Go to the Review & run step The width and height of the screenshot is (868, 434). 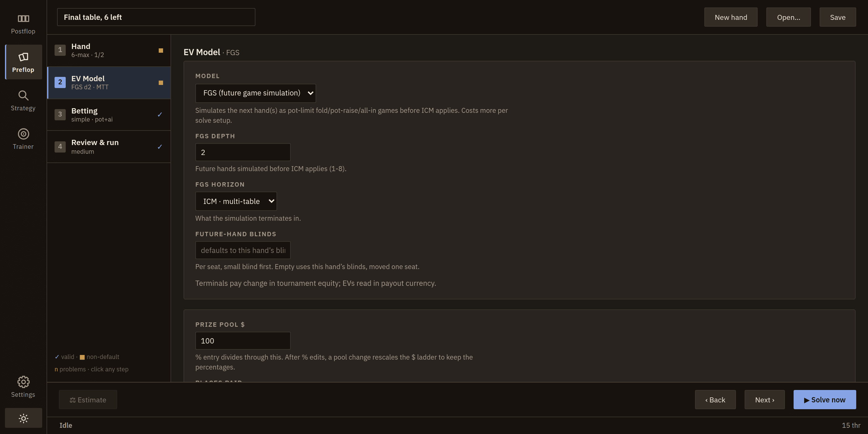point(109,147)
